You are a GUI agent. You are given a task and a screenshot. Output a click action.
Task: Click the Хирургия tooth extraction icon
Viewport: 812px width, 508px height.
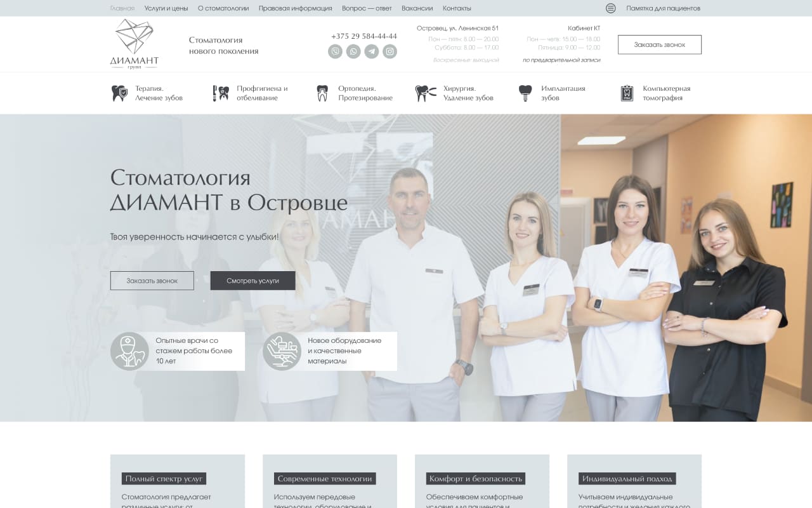tap(426, 93)
